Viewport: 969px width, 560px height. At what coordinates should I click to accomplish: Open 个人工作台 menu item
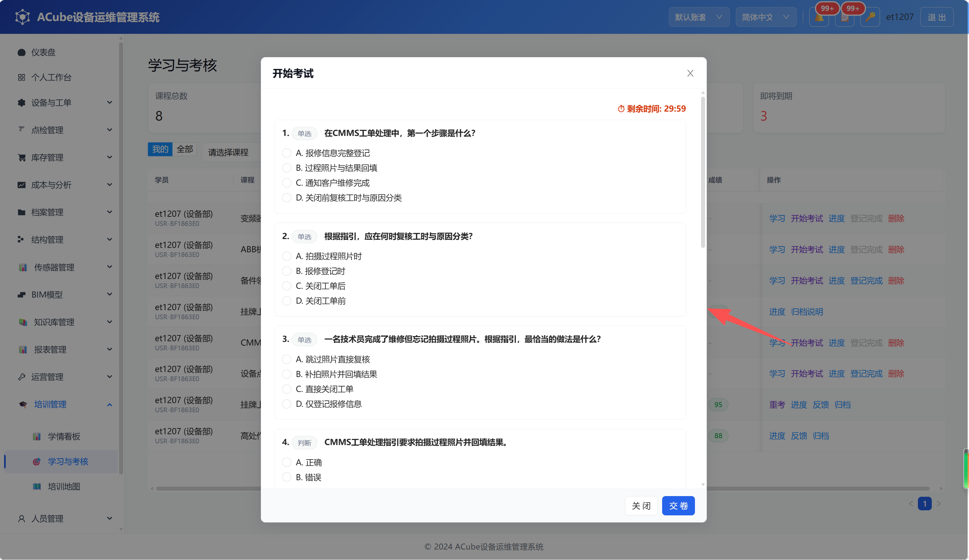pyautogui.click(x=51, y=77)
